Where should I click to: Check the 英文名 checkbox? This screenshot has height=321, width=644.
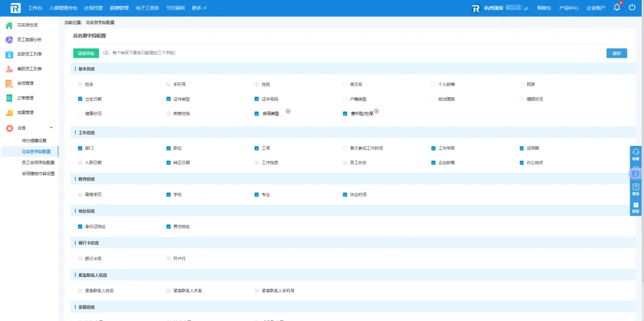coord(345,85)
